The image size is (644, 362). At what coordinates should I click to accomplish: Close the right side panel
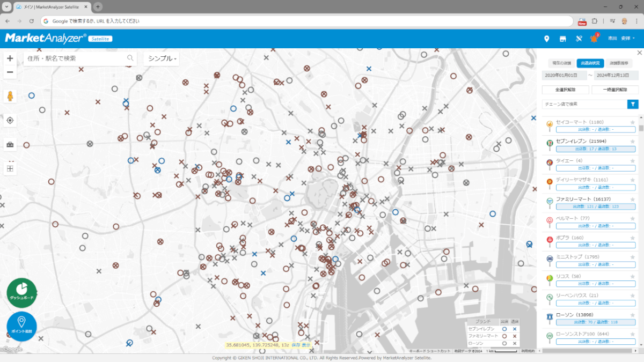pyautogui.click(x=639, y=53)
